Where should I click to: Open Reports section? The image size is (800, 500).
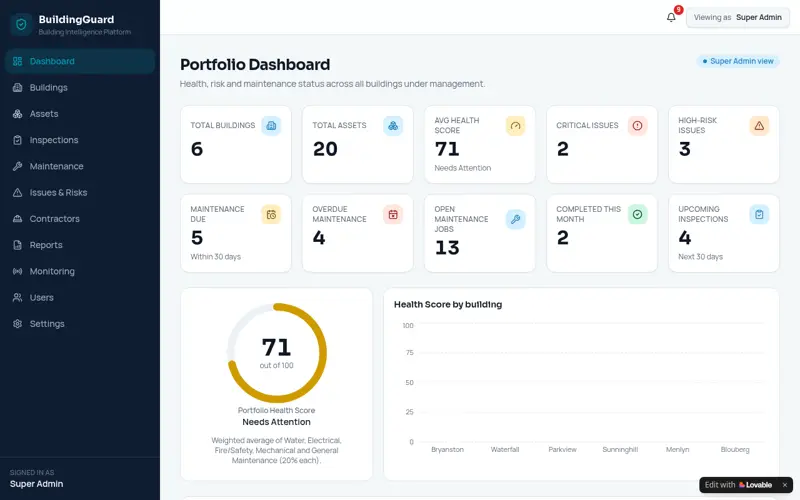(80, 245)
